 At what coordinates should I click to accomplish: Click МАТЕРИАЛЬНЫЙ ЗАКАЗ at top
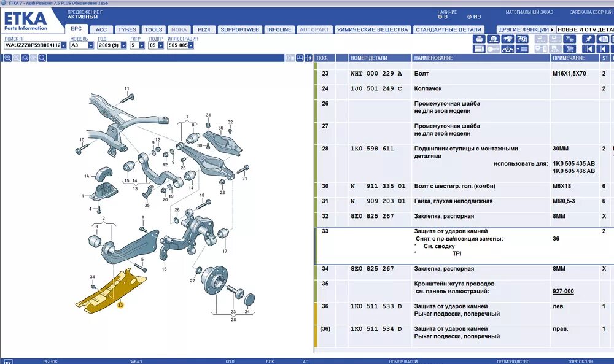(529, 12)
